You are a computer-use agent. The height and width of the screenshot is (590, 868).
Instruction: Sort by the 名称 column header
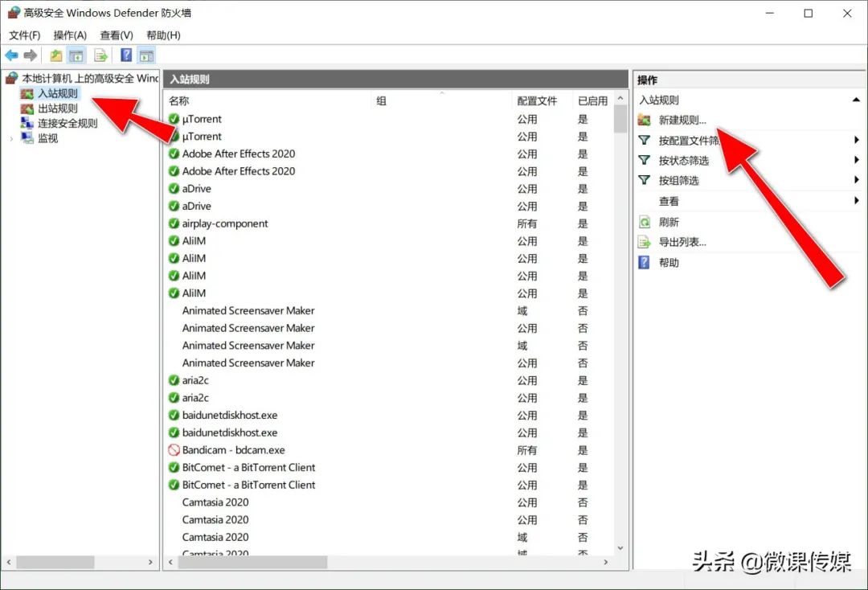(x=269, y=100)
